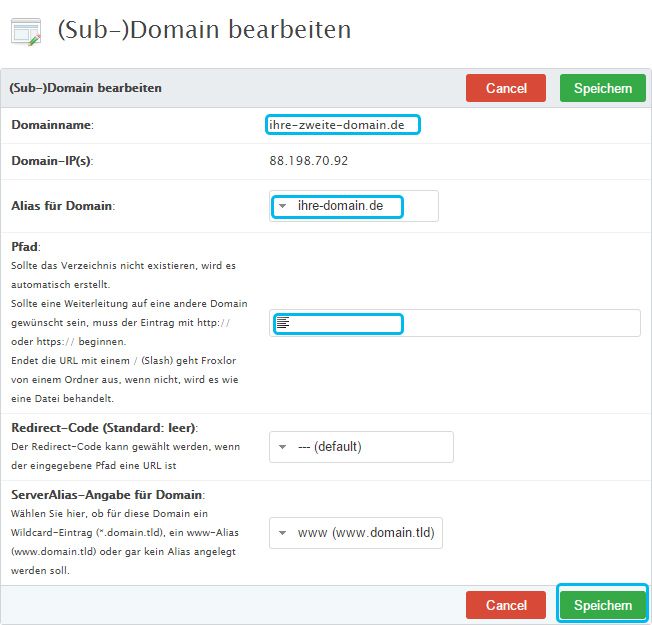Click the top green Speichern button
Viewport: 652px width, 625px height.
click(602, 88)
